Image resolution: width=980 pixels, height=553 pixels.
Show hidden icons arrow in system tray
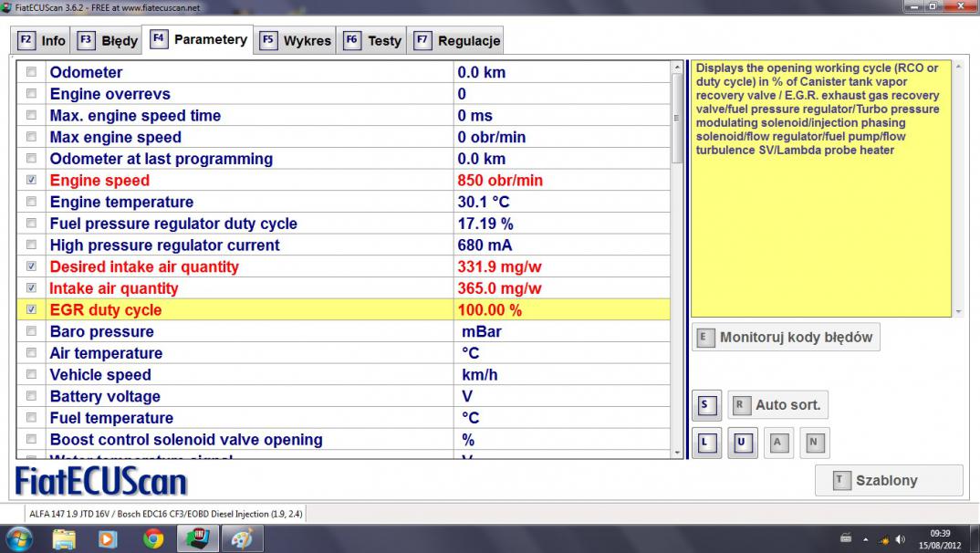pos(865,539)
